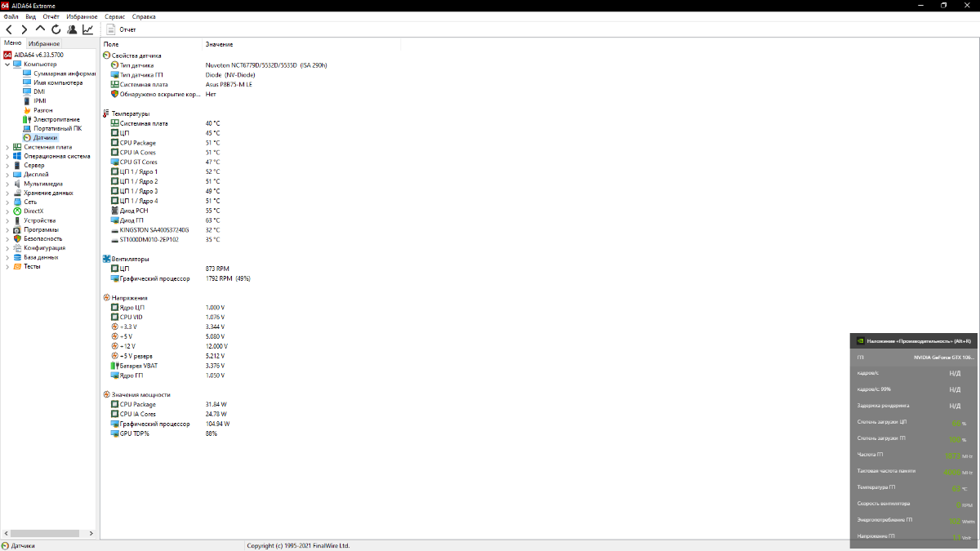The image size is (980, 551).
Task: Go up one level with Up arrow
Action: click(40, 29)
